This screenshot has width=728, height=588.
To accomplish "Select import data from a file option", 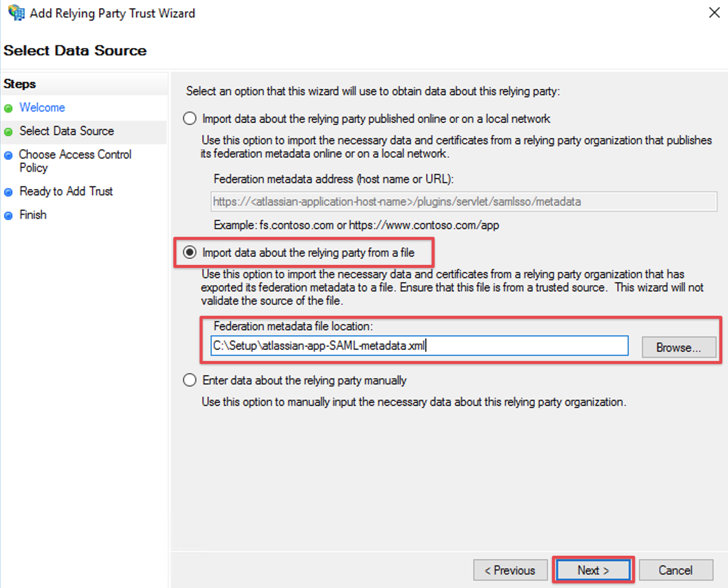I will pyautogui.click(x=190, y=253).
